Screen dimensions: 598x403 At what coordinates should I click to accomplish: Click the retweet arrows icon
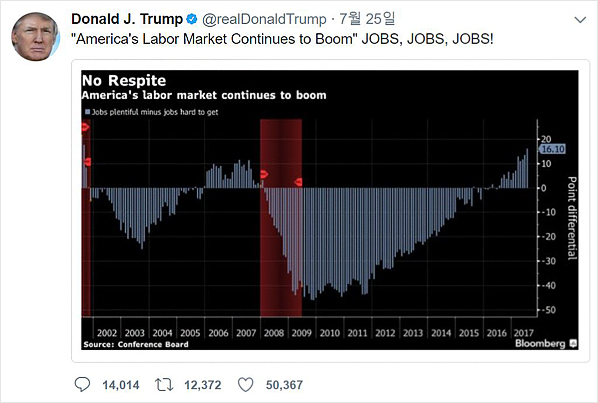point(164,385)
